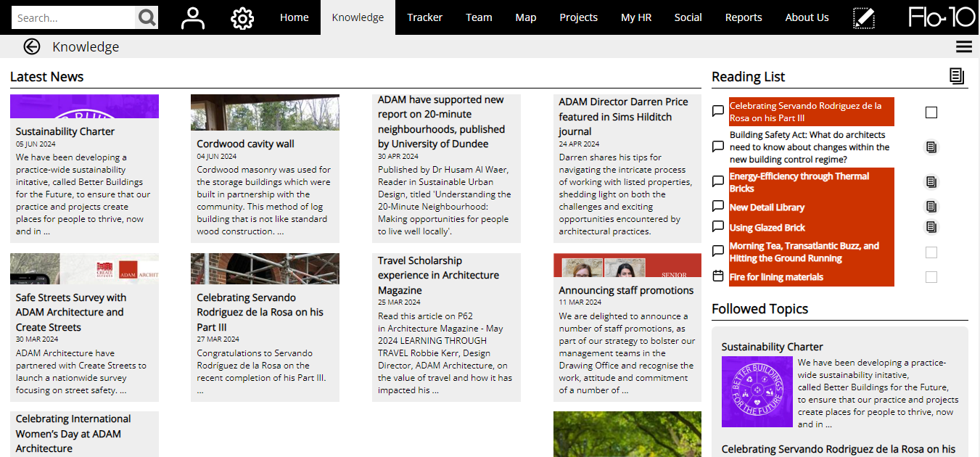Screen dimensions: 980x457
Task: Open Celebrating Servando article in Latest News
Action: (260, 312)
